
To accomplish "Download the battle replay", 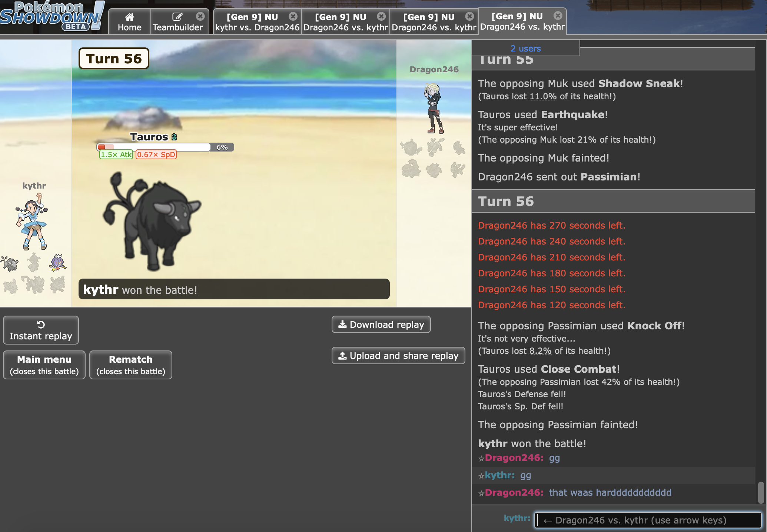I will (381, 325).
